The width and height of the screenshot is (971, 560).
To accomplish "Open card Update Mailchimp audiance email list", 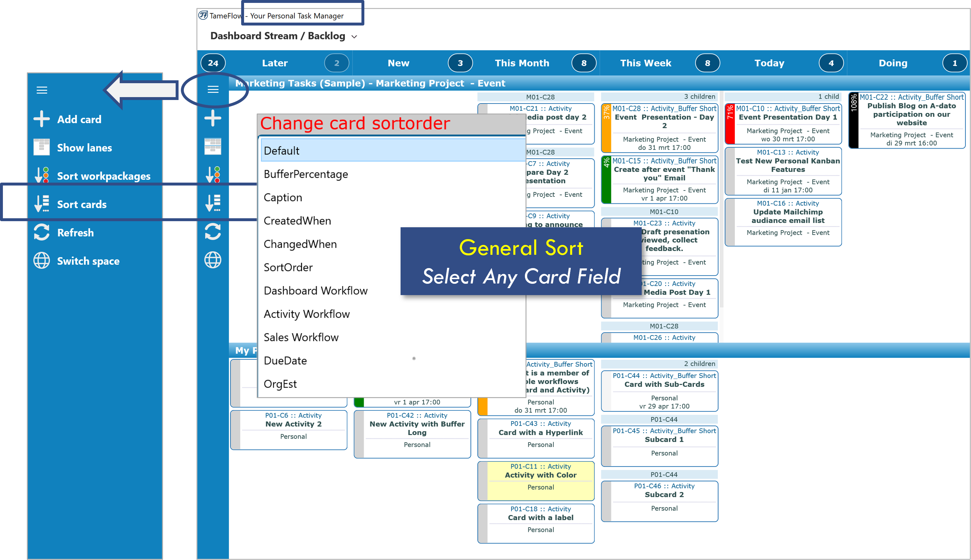I will (x=783, y=222).
